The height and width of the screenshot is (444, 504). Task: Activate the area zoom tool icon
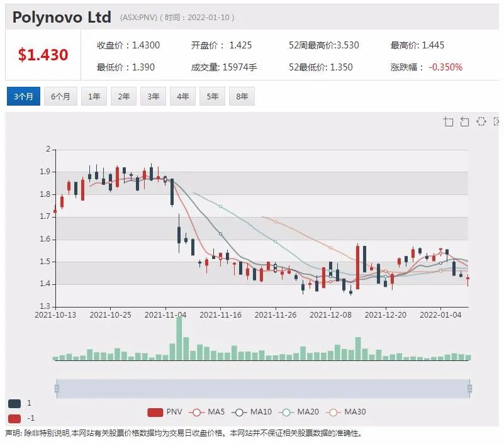click(449, 122)
